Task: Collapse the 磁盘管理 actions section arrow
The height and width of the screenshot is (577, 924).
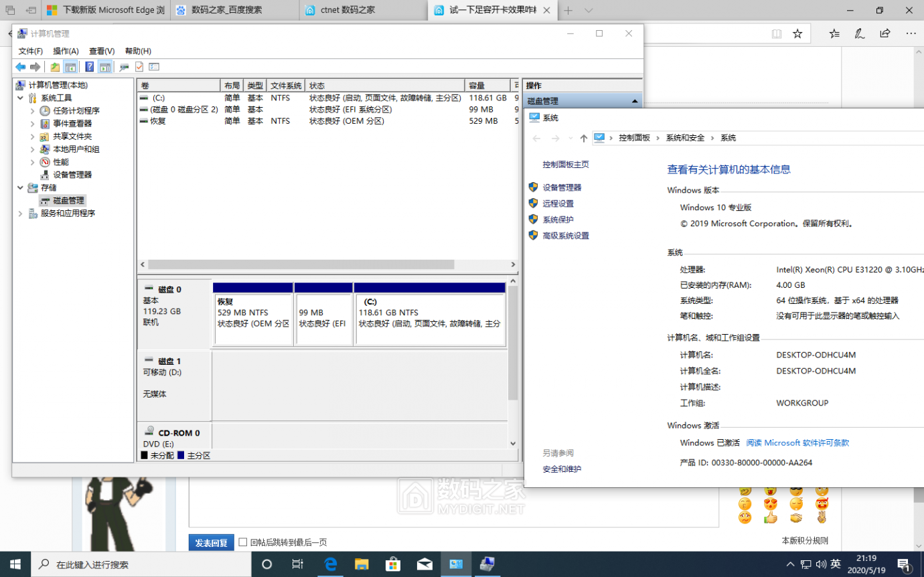Action: pos(634,101)
